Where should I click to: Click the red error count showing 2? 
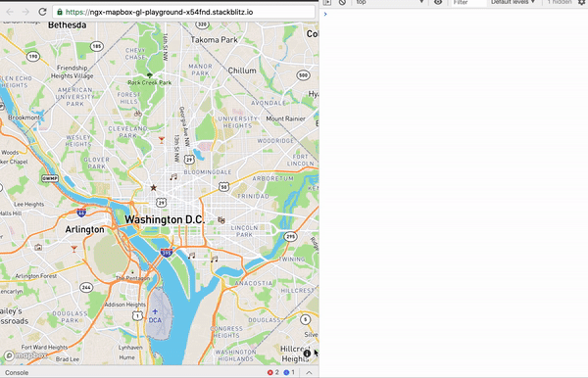[x=273, y=372]
